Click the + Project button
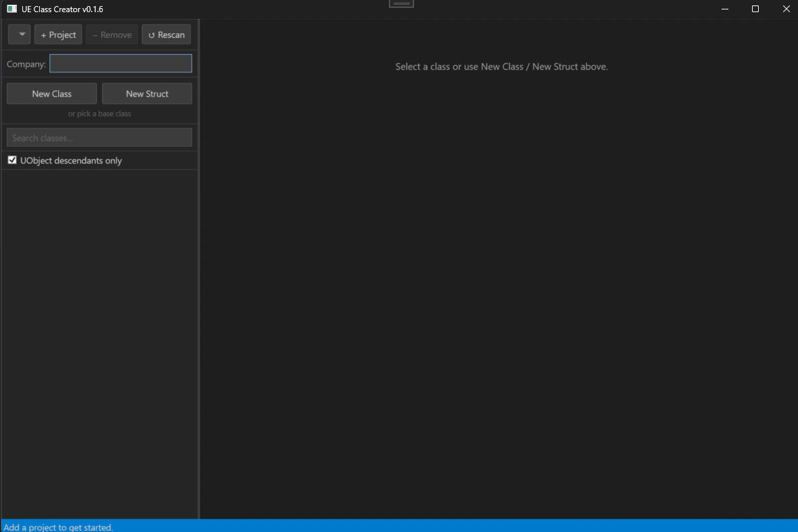This screenshot has height=532, width=798. pos(58,34)
